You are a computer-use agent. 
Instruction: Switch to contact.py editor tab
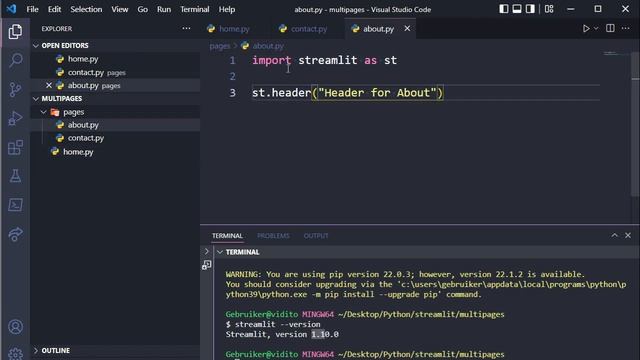[x=309, y=29]
